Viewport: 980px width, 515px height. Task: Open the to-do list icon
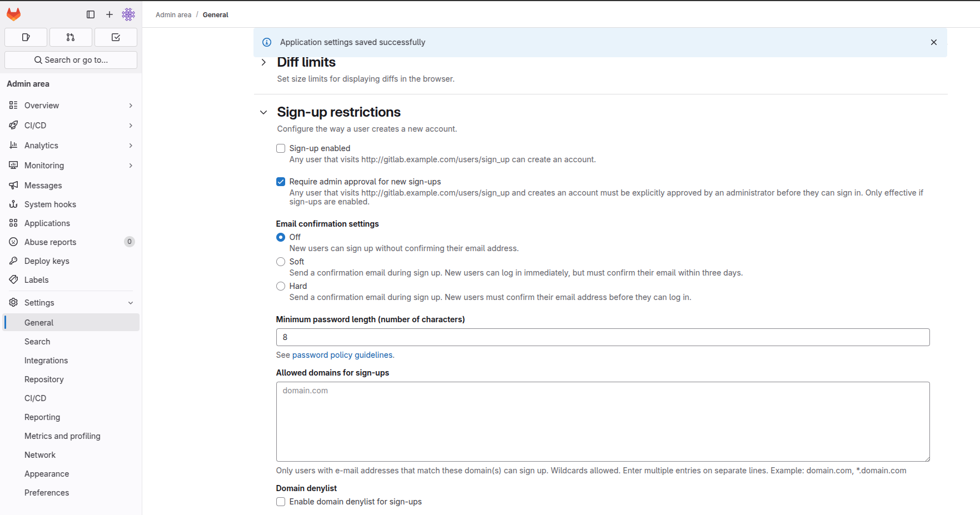116,37
